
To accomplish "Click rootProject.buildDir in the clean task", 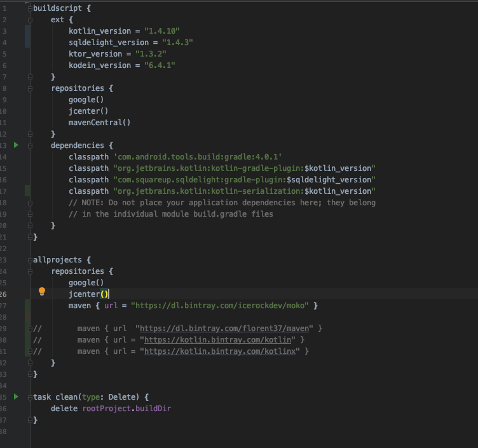I will tap(126, 409).
